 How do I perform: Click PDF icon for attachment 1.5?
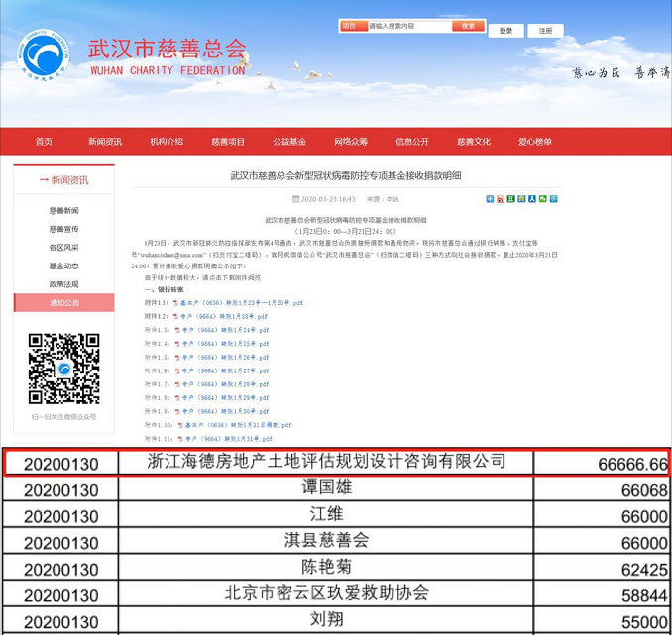(176, 357)
